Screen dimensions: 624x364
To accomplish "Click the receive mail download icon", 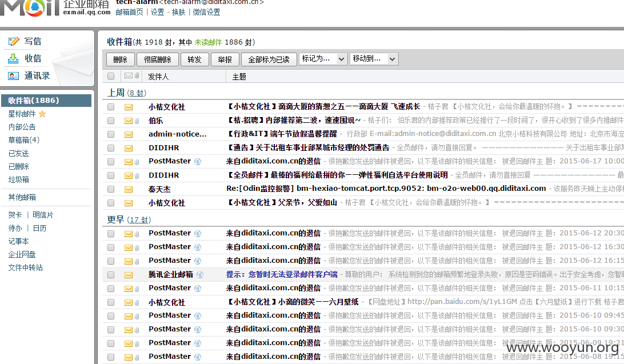I will click(x=13, y=58).
